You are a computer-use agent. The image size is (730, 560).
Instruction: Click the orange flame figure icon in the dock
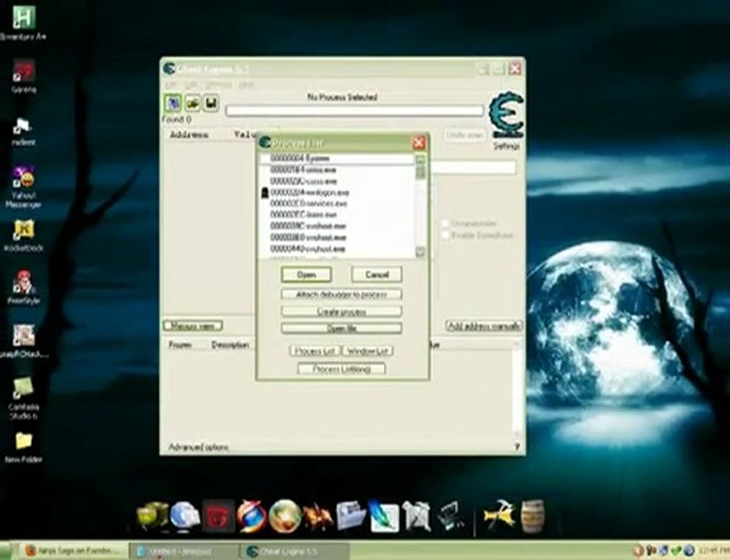(x=317, y=516)
